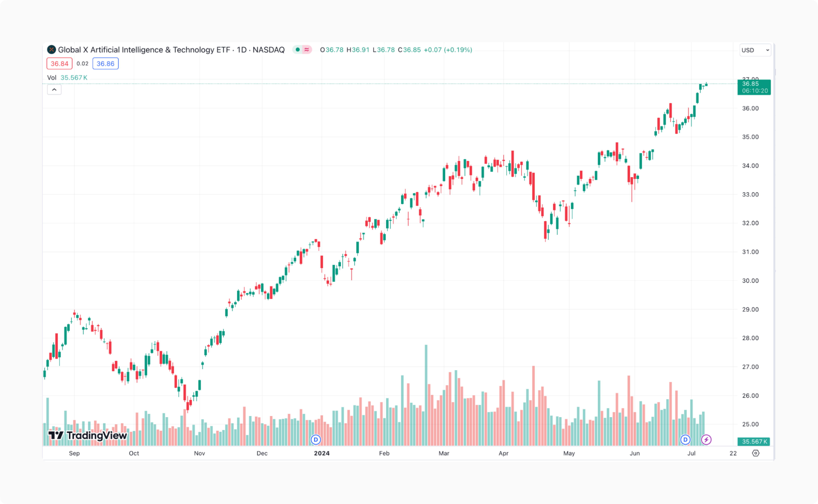
Task: Click the dividend D marker near Jul
Action: pos(685,440)
